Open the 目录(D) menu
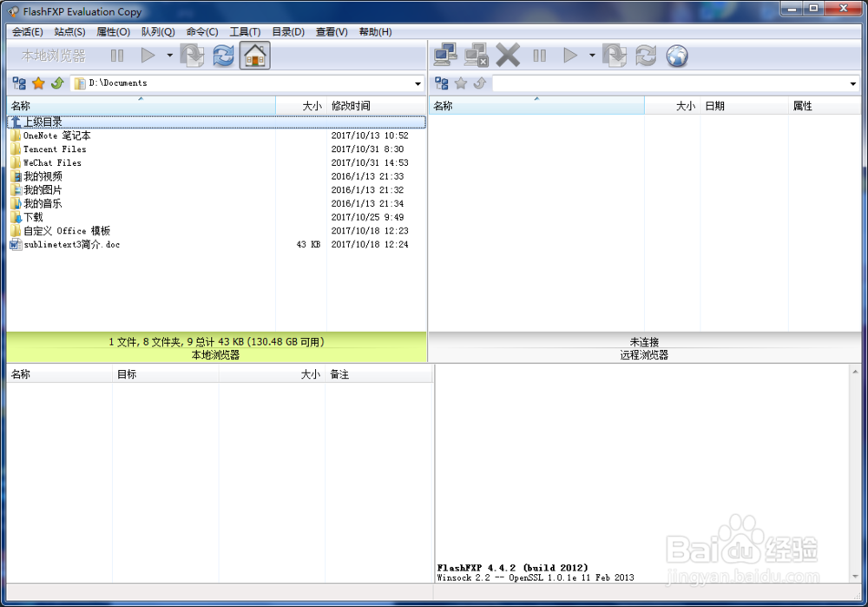The image size is (868, 607). [288, 31]
